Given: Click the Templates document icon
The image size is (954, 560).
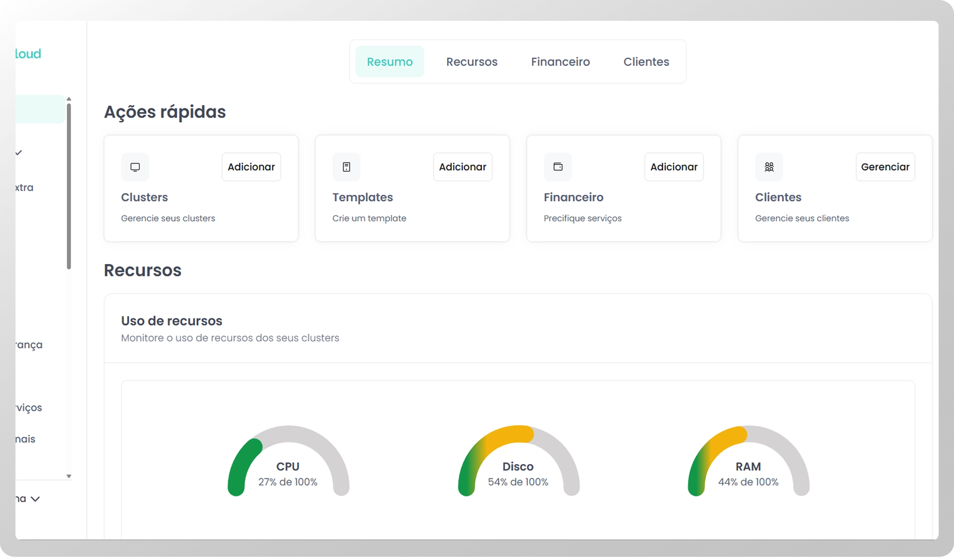Looking at the screenshot, I should [x=346, y=167].
